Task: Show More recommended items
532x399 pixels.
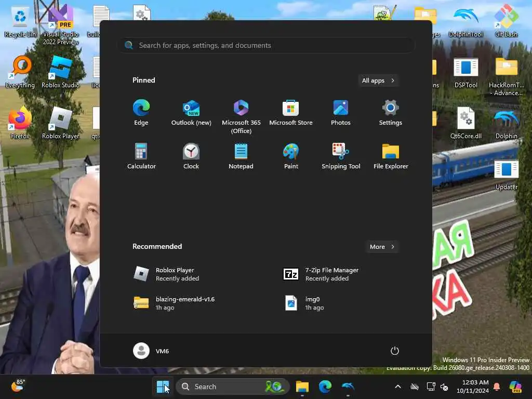Action: pos(382,247)
